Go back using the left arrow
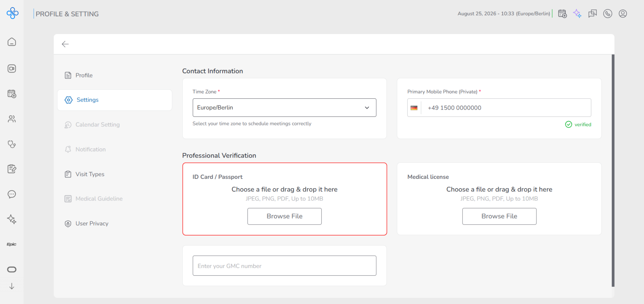Image resolution: width=644 pixels, height=304 pixels. pos(65,44)
